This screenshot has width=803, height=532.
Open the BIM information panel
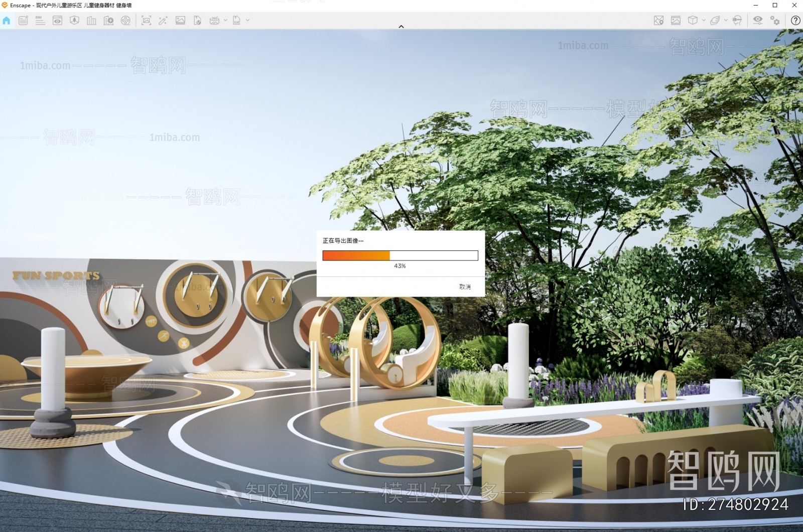click(x=40, y=21)
